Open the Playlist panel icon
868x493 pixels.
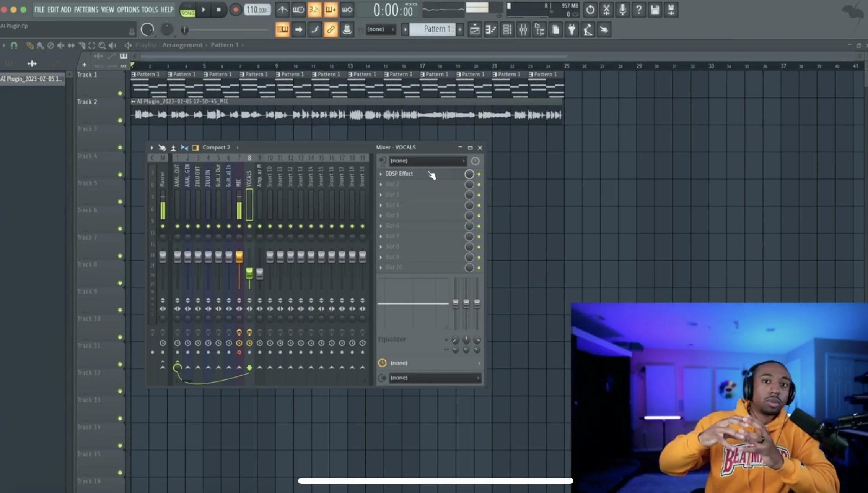tap(475, 29)
